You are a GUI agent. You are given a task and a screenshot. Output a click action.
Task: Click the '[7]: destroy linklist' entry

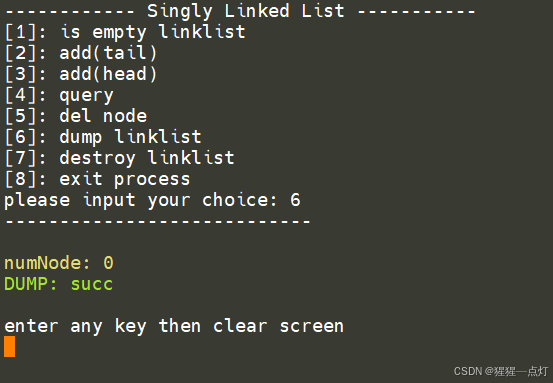click(119, 158)
